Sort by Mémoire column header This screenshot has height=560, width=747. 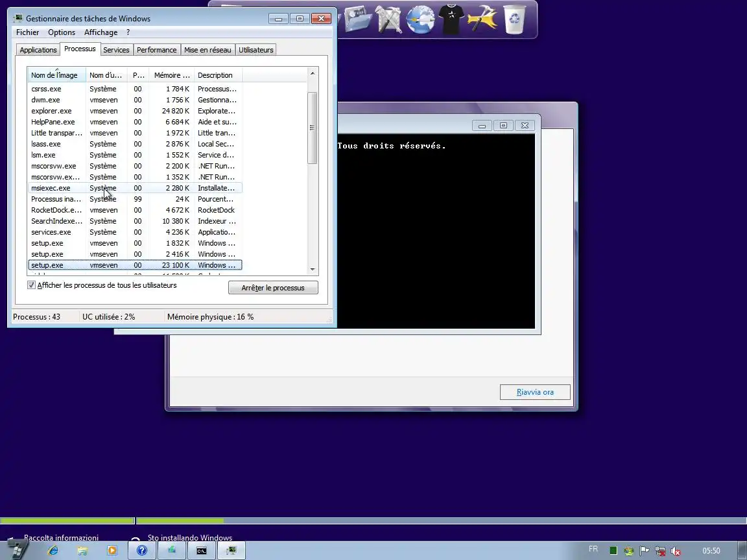(171, 75)
